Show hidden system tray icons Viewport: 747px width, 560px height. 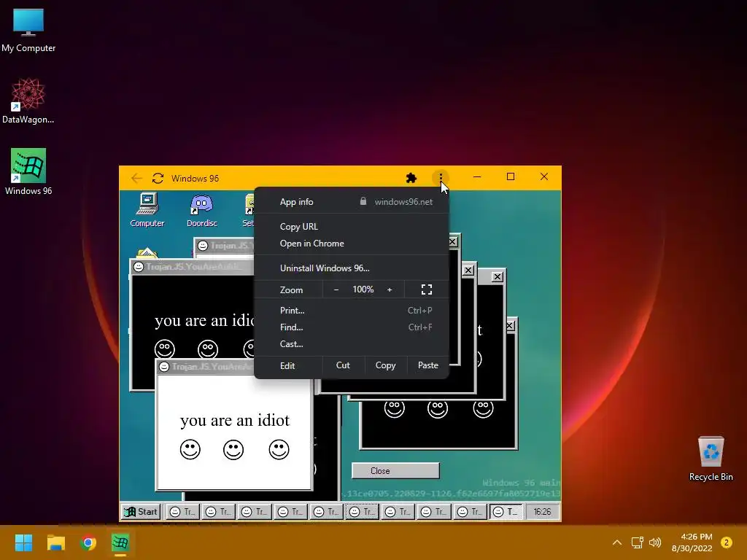coord(617,542)
